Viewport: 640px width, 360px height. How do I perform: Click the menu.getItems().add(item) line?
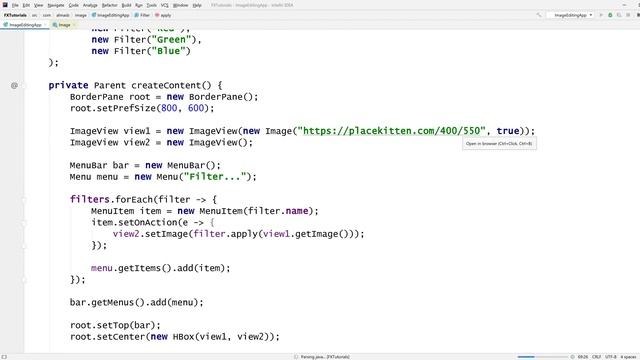[161, 268]
